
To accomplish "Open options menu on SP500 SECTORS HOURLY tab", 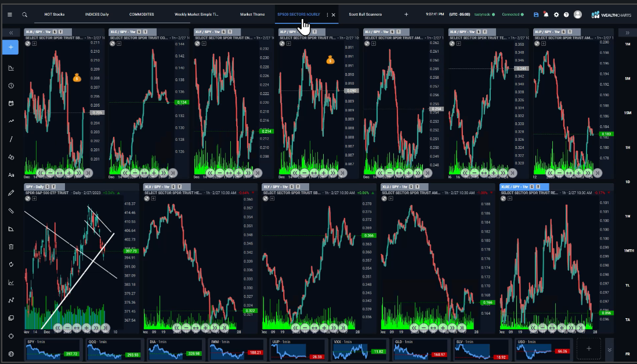I will point(327,14).
